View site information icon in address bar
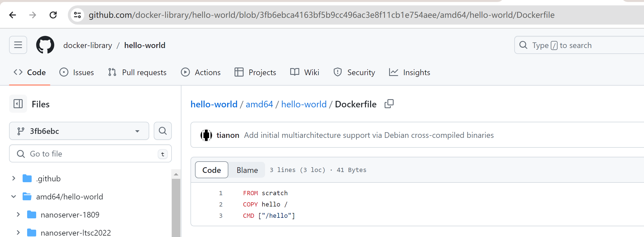The image size is (644, 237). (77, 15)
